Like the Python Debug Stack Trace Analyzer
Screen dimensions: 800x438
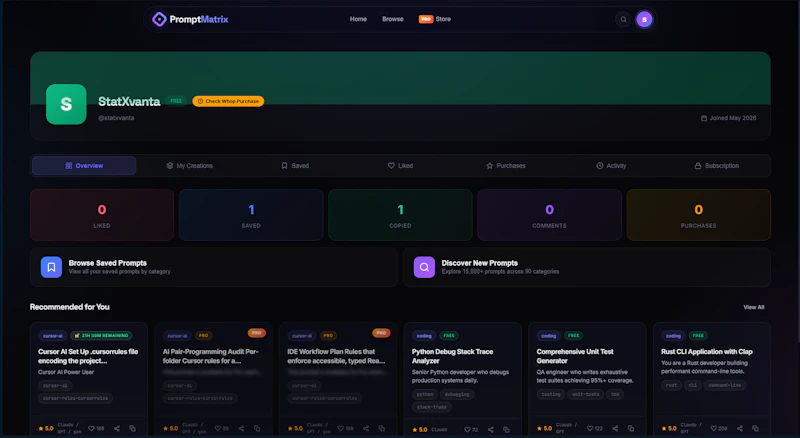pyautogui.click(x=471, y=429)
